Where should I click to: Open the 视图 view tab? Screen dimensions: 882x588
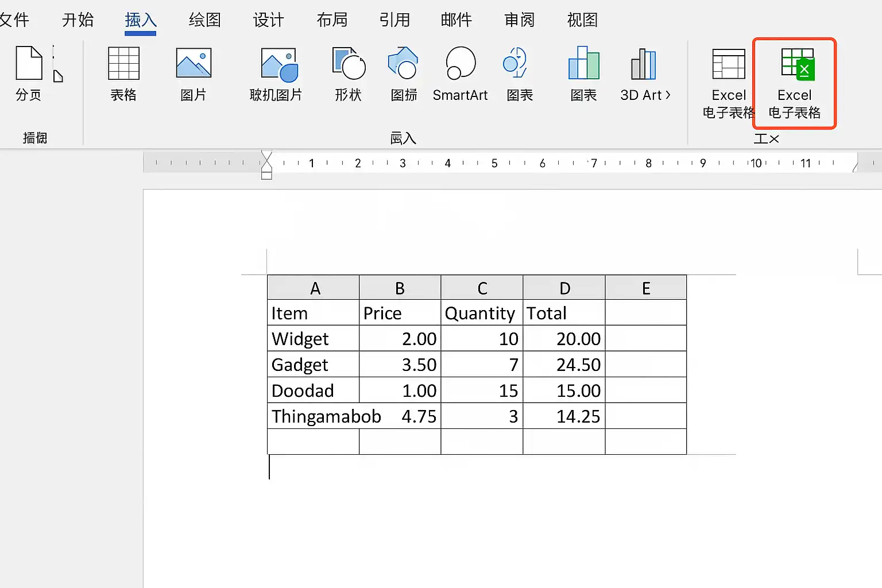[x=582, y=20]
